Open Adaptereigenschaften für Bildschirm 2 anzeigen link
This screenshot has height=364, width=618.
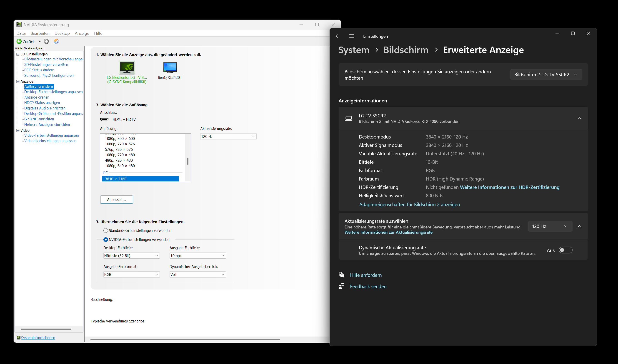[409, 205]
